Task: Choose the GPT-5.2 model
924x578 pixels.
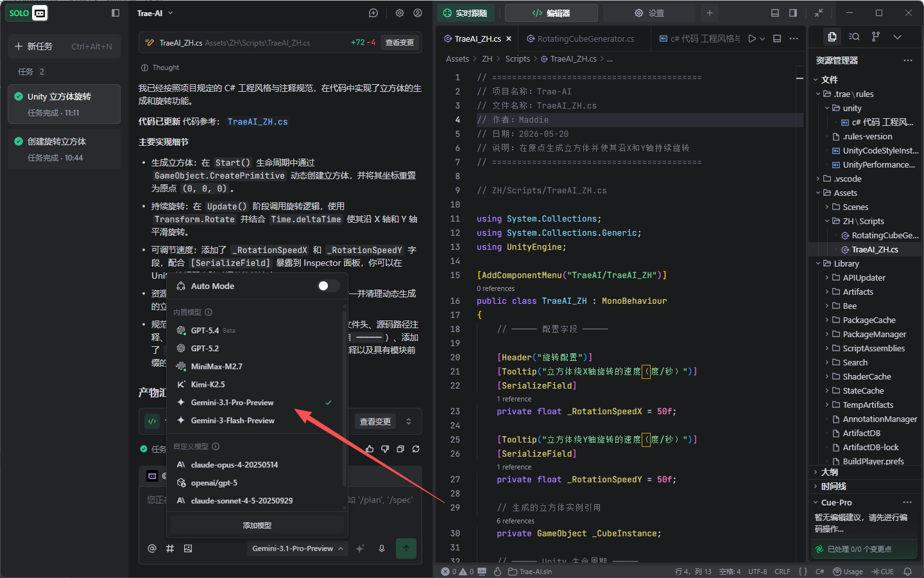Action: (257, 348)
